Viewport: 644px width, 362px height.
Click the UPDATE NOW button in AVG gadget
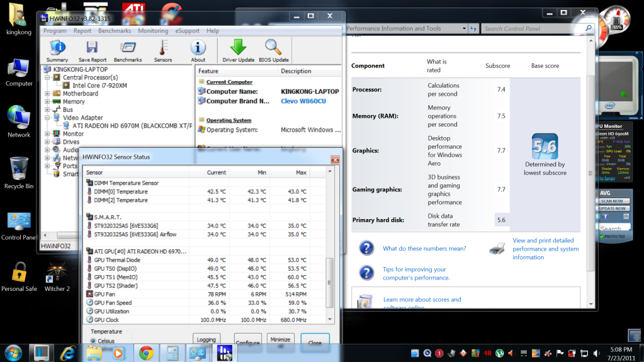[x=612, y=208]
